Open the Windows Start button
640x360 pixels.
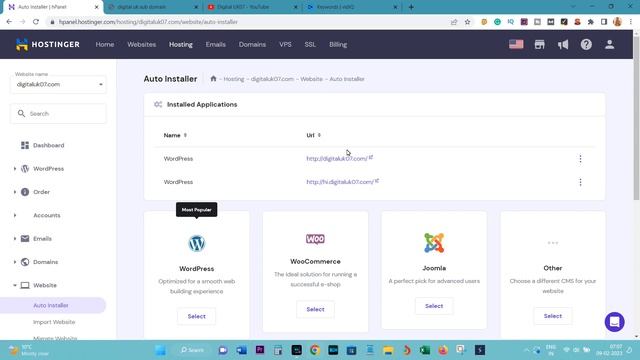(160, 350)
